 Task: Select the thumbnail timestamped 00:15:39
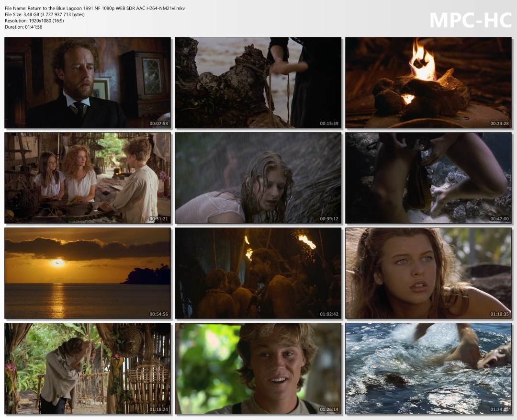pos(258,82)
